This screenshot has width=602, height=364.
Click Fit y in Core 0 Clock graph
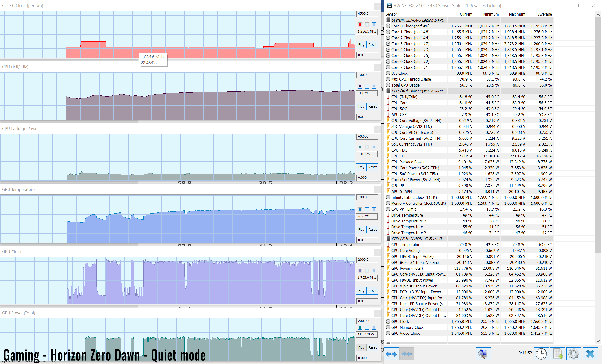pos(361,45)
